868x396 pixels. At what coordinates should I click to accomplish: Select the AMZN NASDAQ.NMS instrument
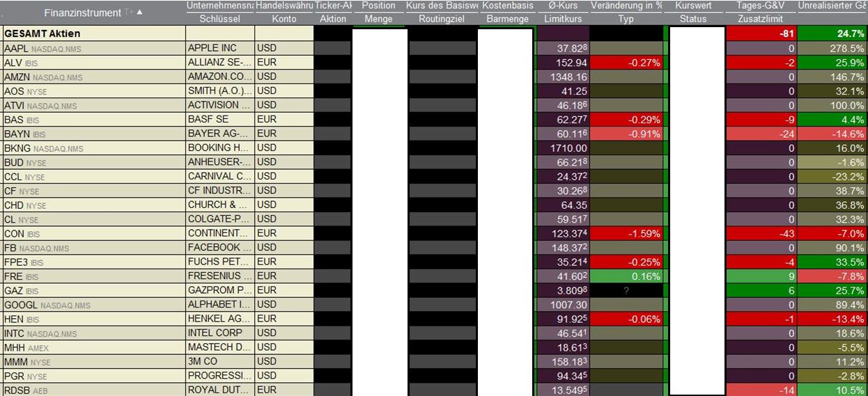(x=93, y=77)
